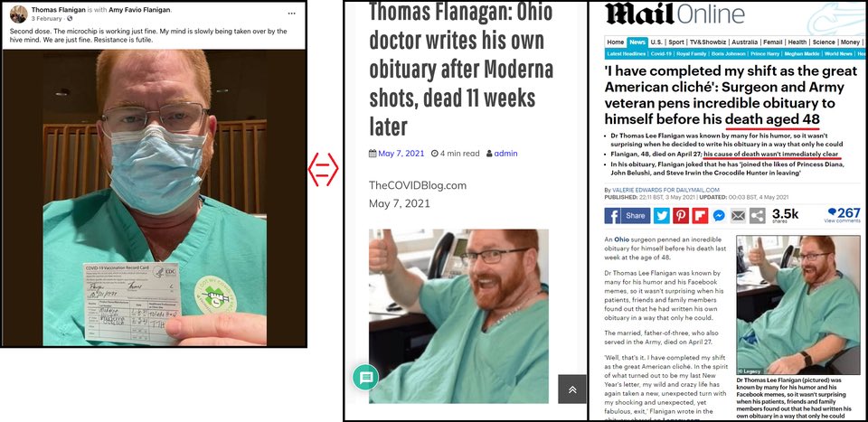Select the News tab in MailOnline navigation
This screenshot has height=422, width=868.
point(637,42)
